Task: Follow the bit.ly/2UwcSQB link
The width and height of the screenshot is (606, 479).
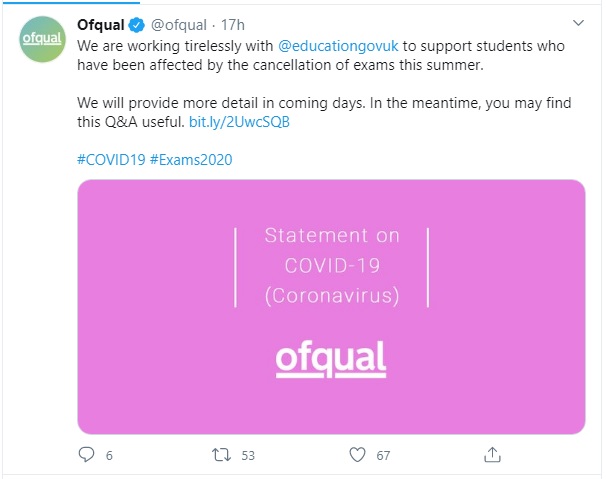Action: coord(239,122)
